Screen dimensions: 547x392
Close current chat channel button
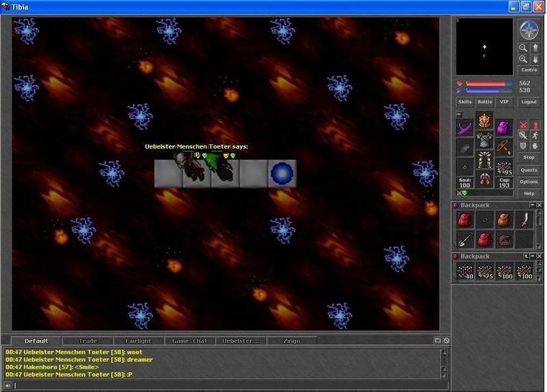coord(446,340)
